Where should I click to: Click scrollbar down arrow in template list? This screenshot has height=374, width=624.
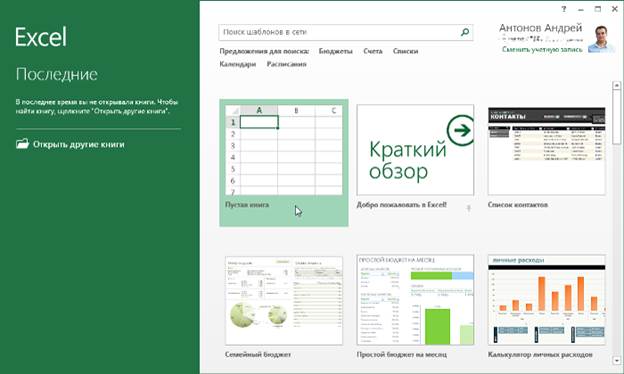click(616, 360)
